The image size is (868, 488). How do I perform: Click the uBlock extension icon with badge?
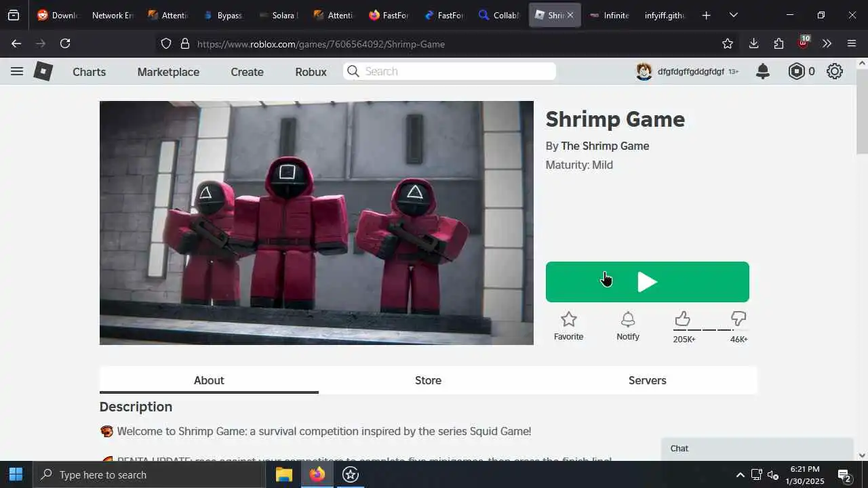point(804,43)
